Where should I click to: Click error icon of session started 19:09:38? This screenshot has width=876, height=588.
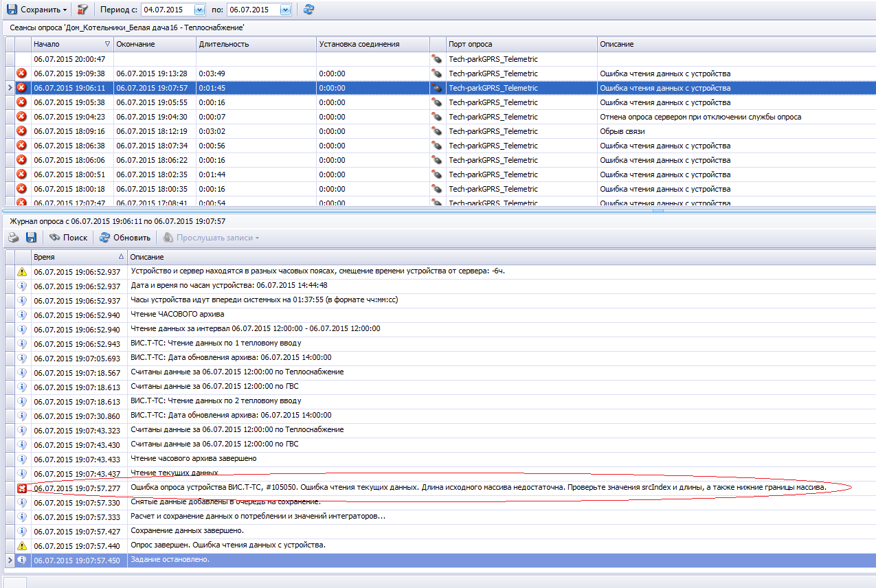pos(21,73)
